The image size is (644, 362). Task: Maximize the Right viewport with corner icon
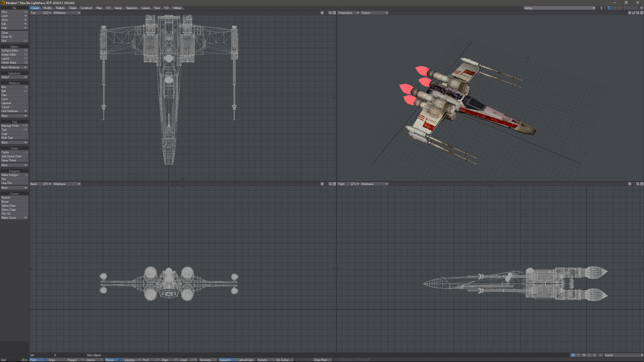(641, 184)
